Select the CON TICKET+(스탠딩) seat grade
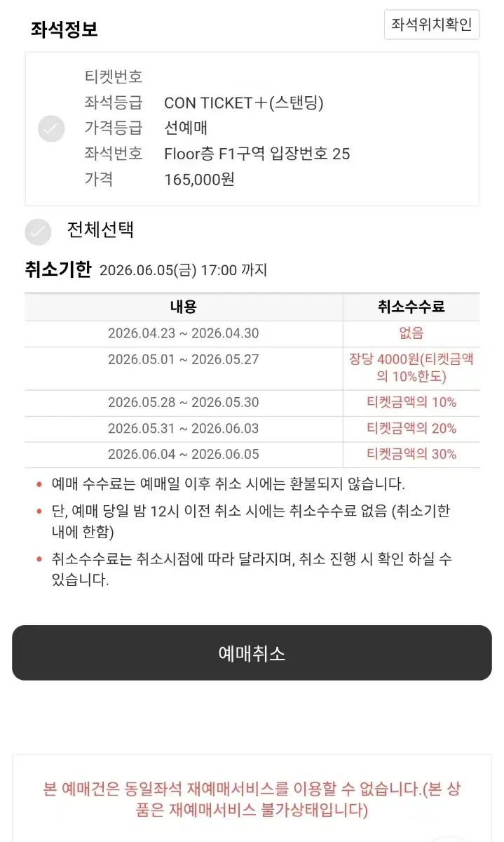Viewport: 504px width, 842px height. click(244, 103)
